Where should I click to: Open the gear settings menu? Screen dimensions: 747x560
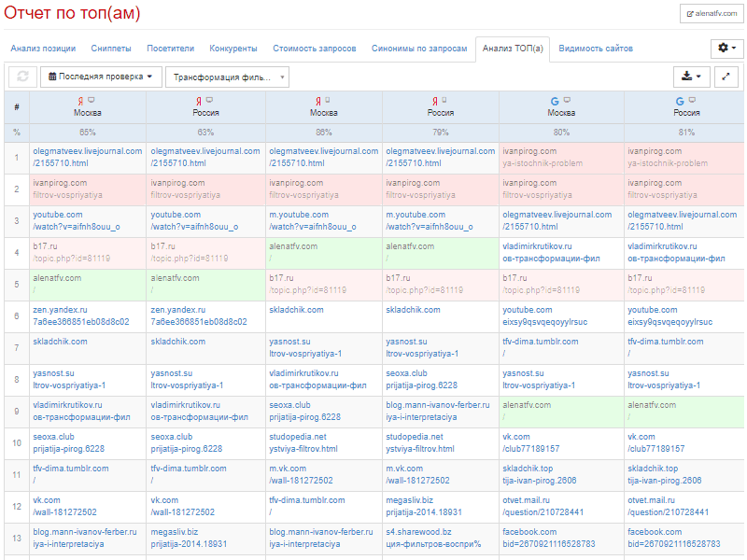[x=727, y=49]
